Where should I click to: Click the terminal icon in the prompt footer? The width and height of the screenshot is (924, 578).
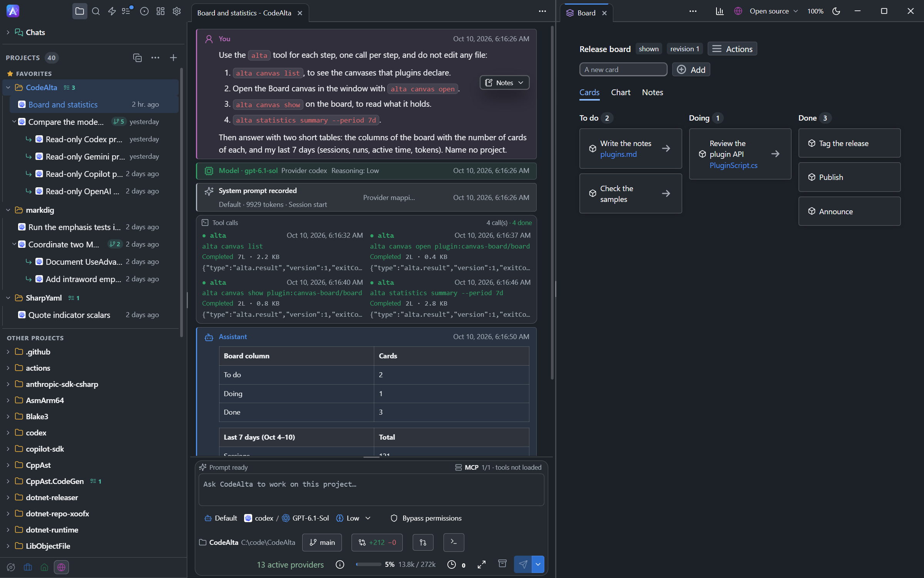pyautogui.click(x=454, y=542)
